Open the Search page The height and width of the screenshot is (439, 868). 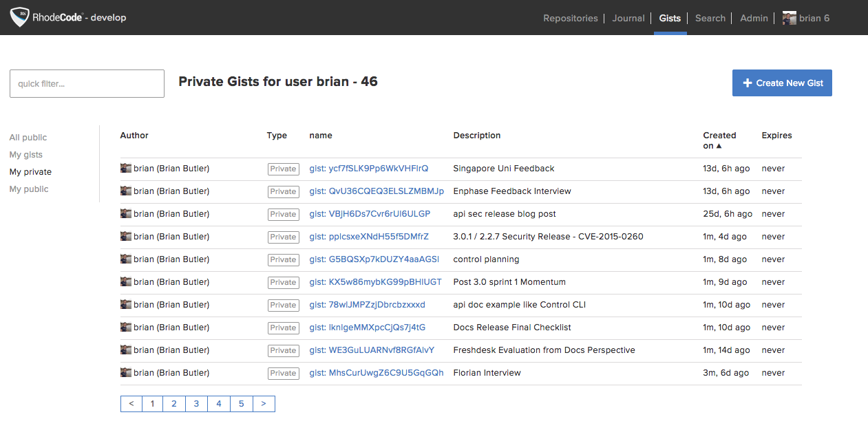(710, 18)
